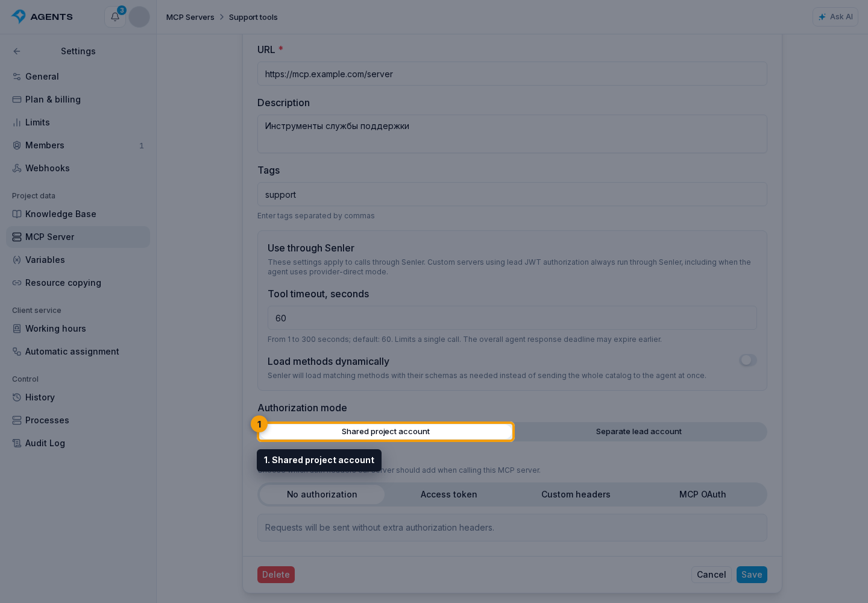Click the MCP Server stack icon

17,237
